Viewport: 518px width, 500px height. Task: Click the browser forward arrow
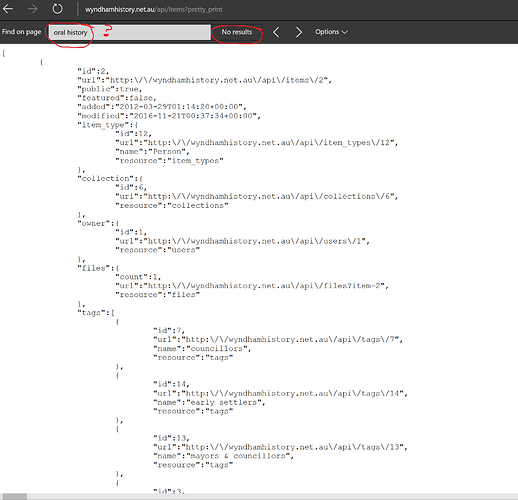tap(32, 9)
